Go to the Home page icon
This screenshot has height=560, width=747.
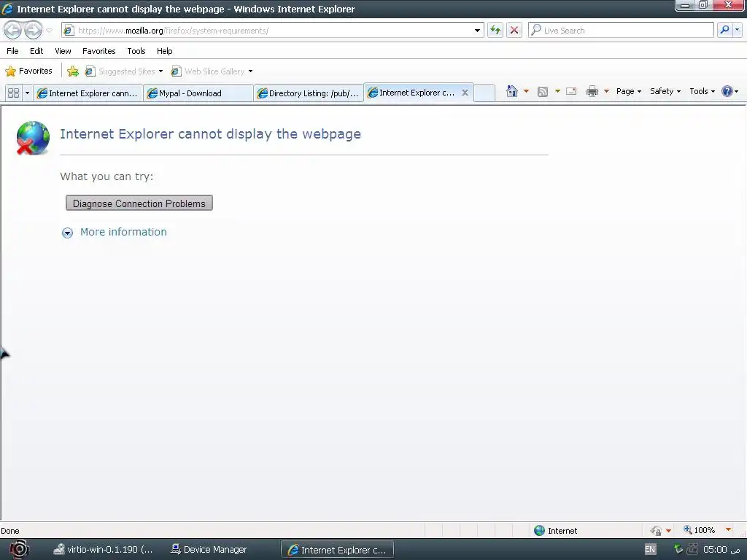[x=511, y=91]
